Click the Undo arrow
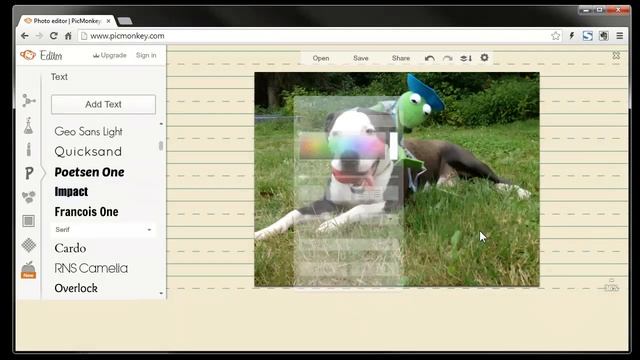Viewport: 640px width, 360px height. pos(429,58)
